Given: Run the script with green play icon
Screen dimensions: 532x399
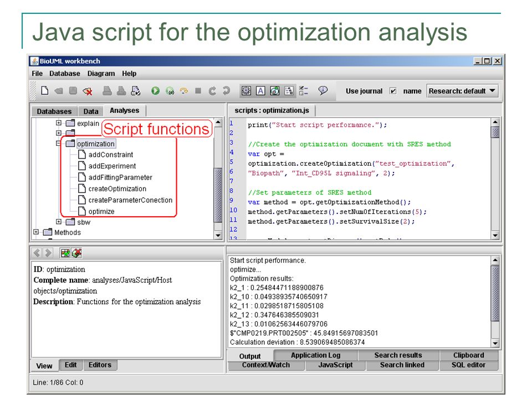Looking at the screenshot, I should pos(155,90).
